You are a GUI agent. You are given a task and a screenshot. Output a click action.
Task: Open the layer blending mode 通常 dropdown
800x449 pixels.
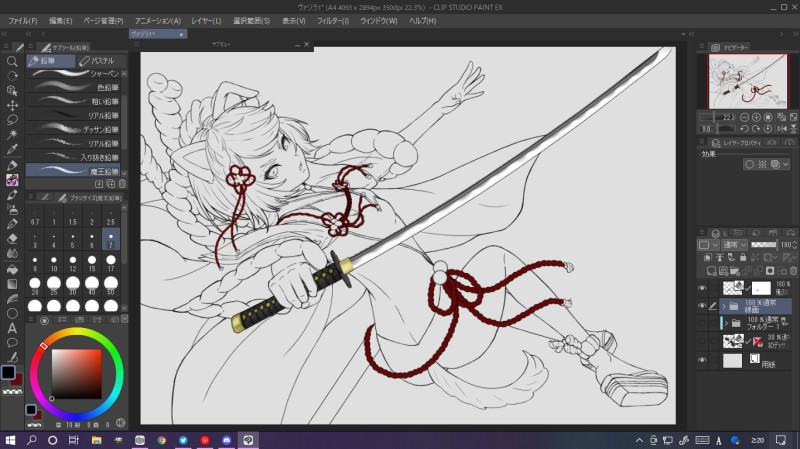coord(732,244)
